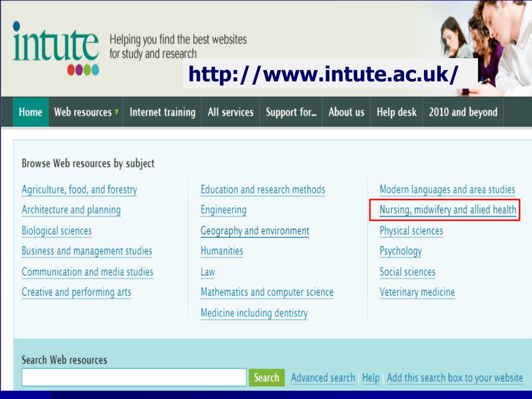Open Business and management studies
The height and width of the screenshot is (399, 532).
pos(87,251)
